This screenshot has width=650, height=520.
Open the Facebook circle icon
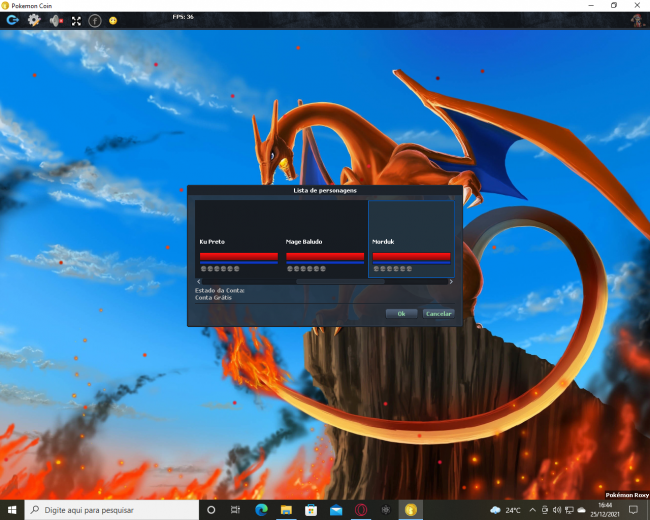[95, 21]
